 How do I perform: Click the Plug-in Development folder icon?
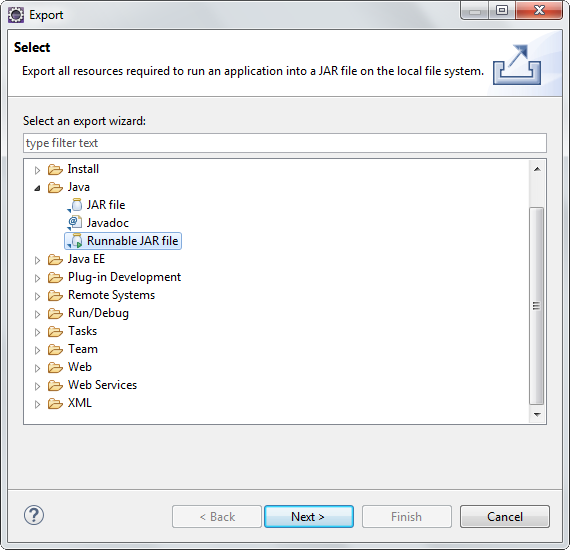pyautogui.click(x=55, y=277)
